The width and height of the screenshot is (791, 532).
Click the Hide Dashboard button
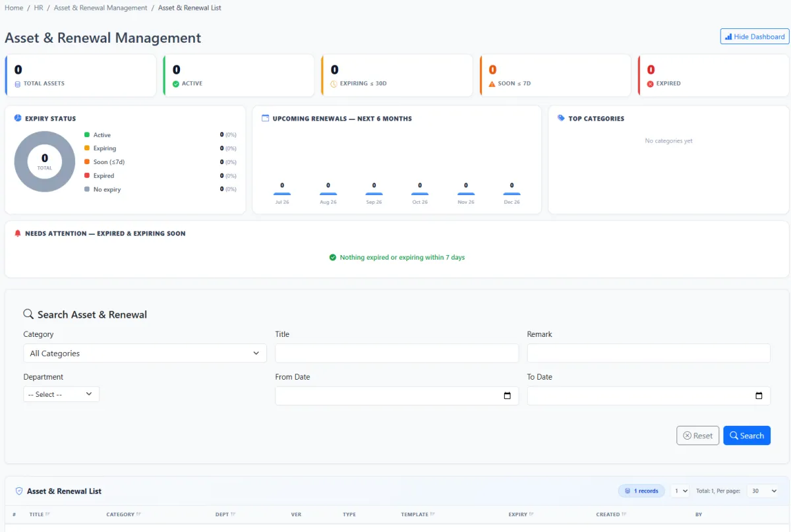pos(755,36)
